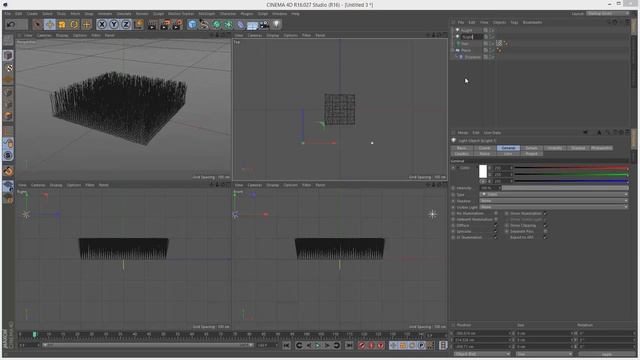Toggle the Show Illumination checkbox
Screen dimensions: 640x360
coord(545,213)
